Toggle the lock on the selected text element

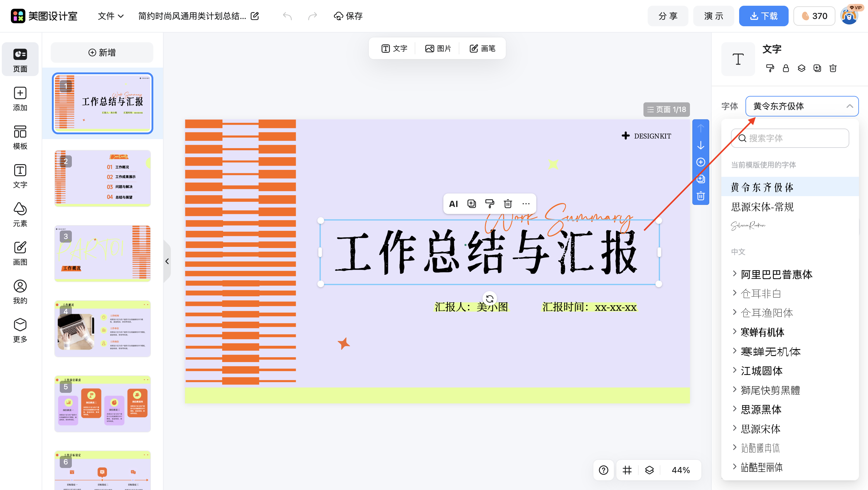[786, 68]
